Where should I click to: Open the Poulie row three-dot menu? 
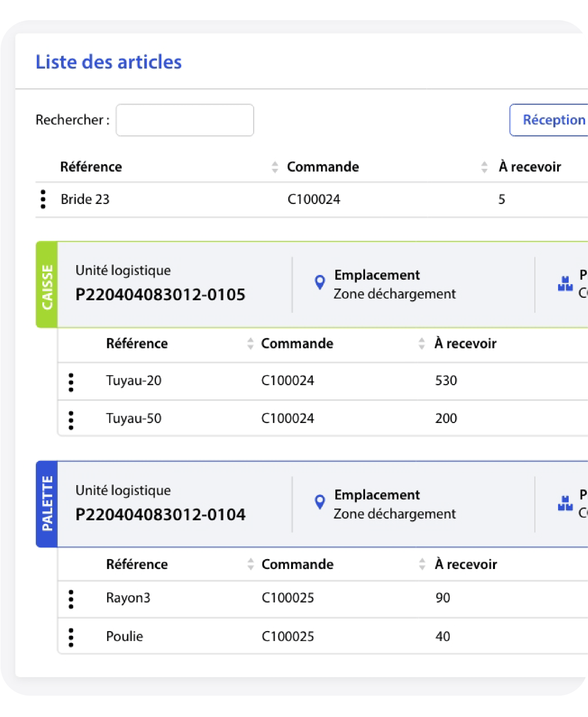click(71, 638)
